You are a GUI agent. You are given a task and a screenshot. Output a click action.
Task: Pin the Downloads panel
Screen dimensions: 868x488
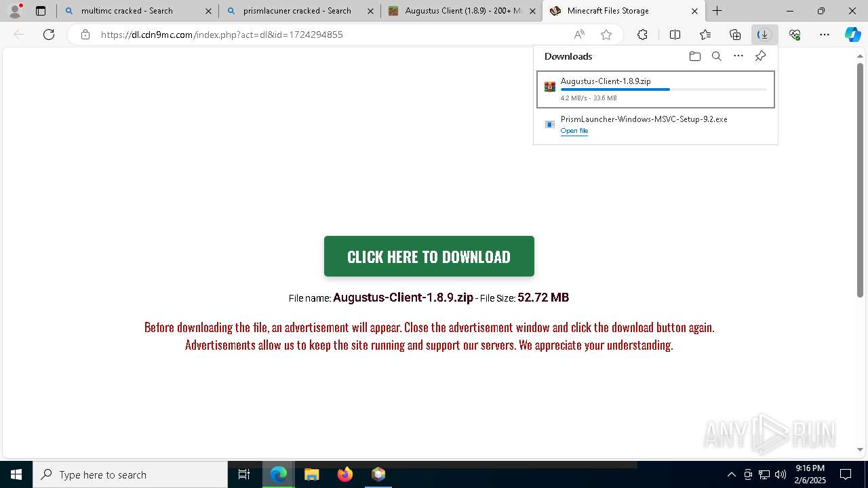tap(760, 56)
